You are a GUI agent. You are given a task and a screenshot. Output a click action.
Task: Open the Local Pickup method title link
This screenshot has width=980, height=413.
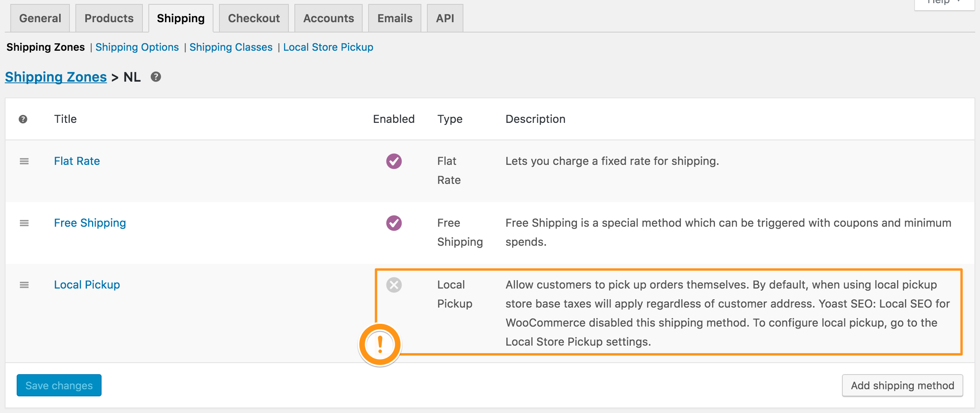[x=87, y=285]
